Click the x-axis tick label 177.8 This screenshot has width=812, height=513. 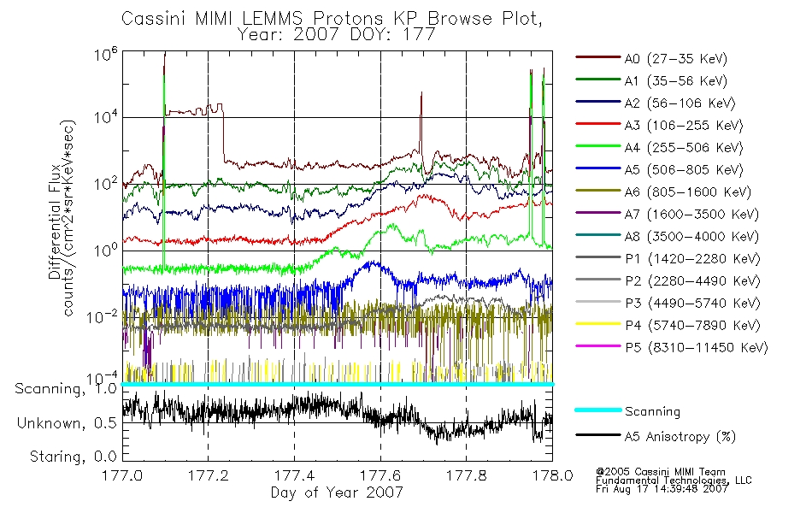(466, 475)
